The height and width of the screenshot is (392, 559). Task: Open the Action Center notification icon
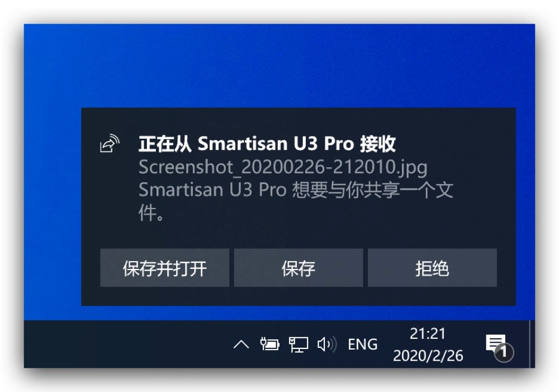coord(495,343)
